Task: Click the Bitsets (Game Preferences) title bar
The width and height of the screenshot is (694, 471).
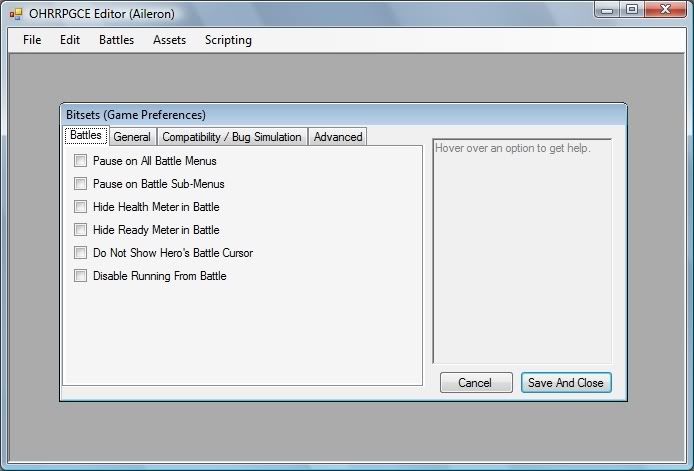Action: pos(343,115)
